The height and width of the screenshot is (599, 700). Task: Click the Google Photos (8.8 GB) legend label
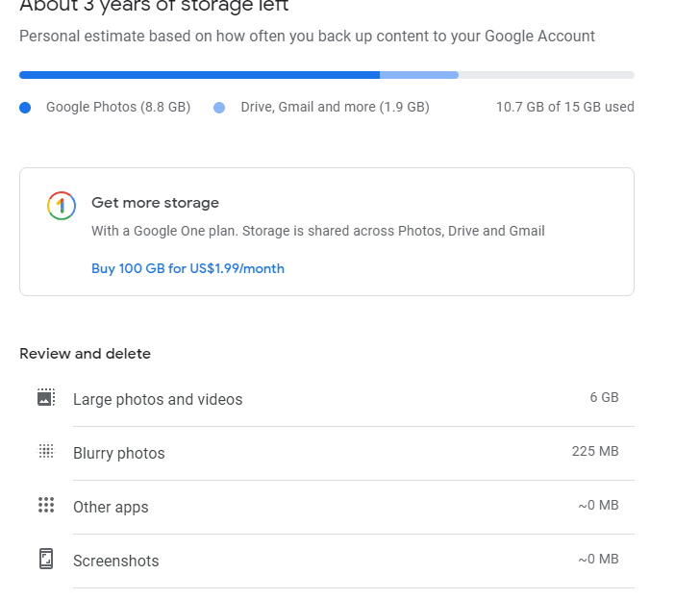tap(118, 107)
